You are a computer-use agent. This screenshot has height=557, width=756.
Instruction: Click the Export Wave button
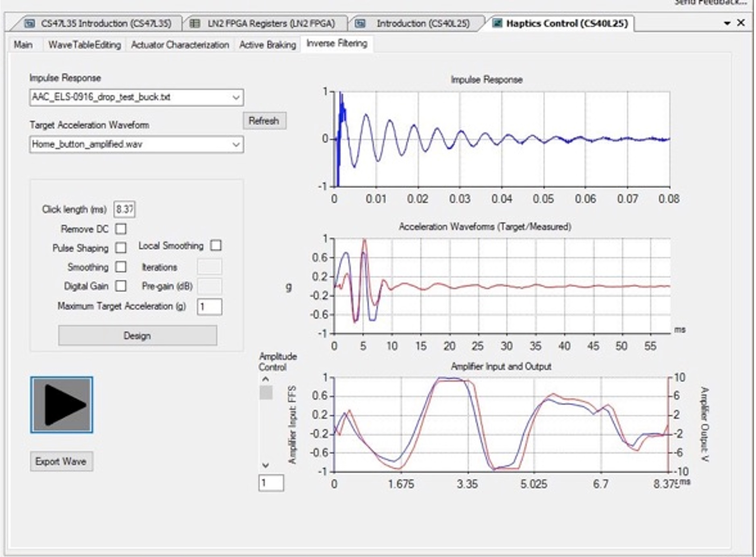(x=61, y=461)
